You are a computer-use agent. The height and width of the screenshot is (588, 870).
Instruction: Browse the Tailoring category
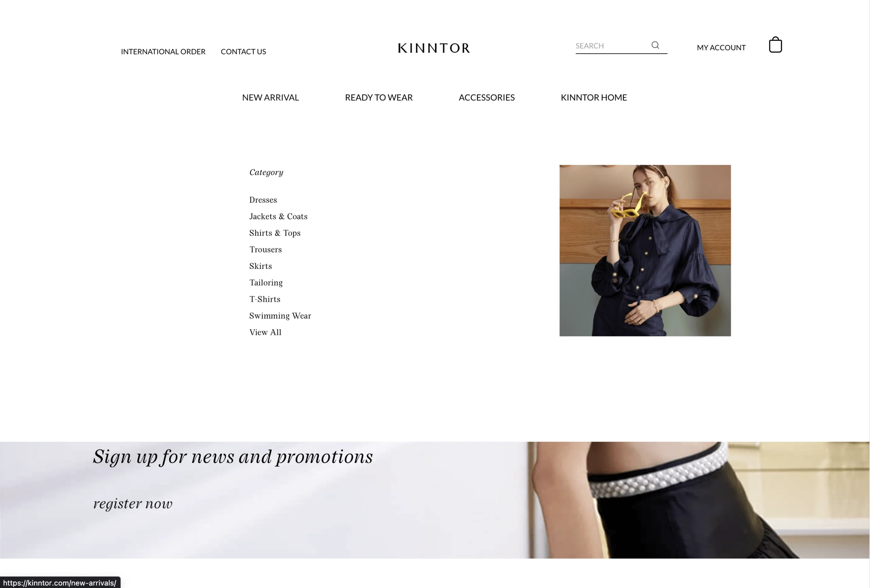click(x=266, y=282)
